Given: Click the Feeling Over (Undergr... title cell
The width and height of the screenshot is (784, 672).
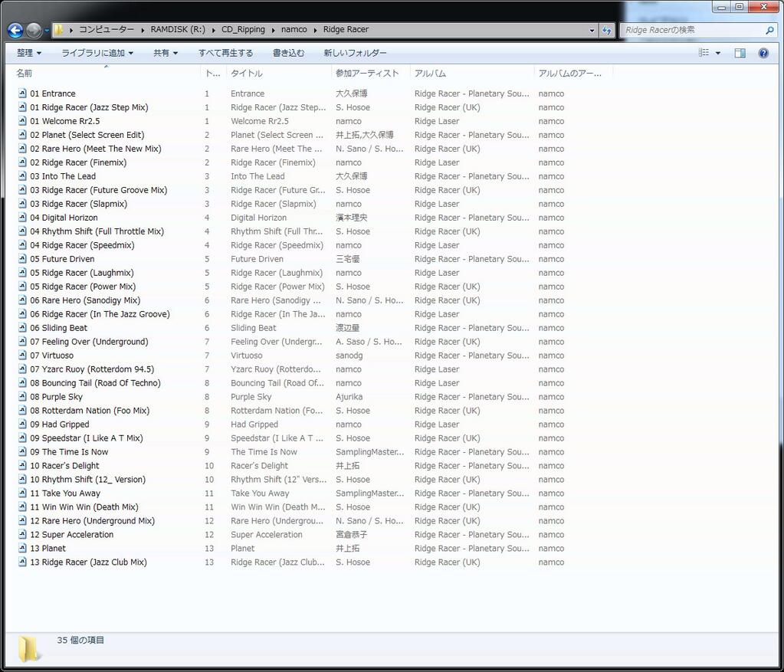Looking at the screenshot, I should pyautogui.click(x=276, y=342).
